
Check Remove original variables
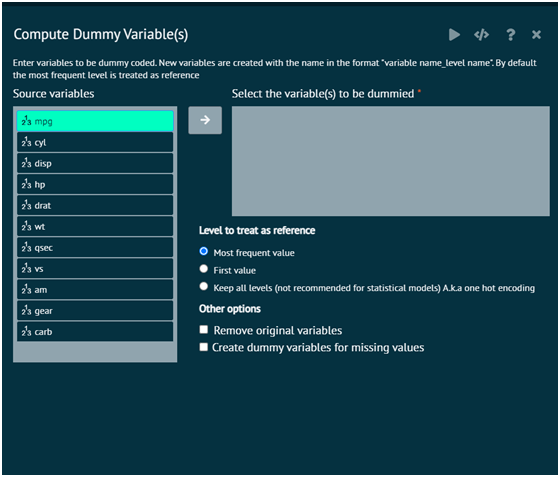204,329
